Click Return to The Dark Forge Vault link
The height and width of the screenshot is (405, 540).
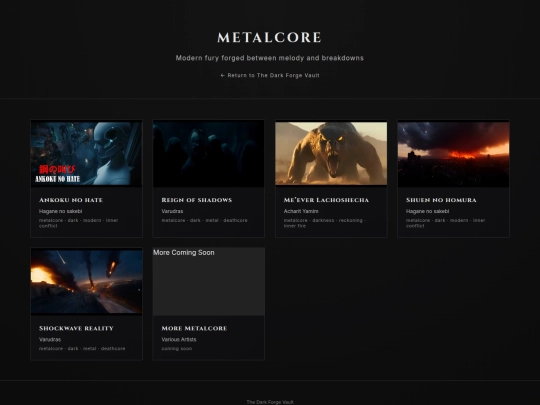270,75
